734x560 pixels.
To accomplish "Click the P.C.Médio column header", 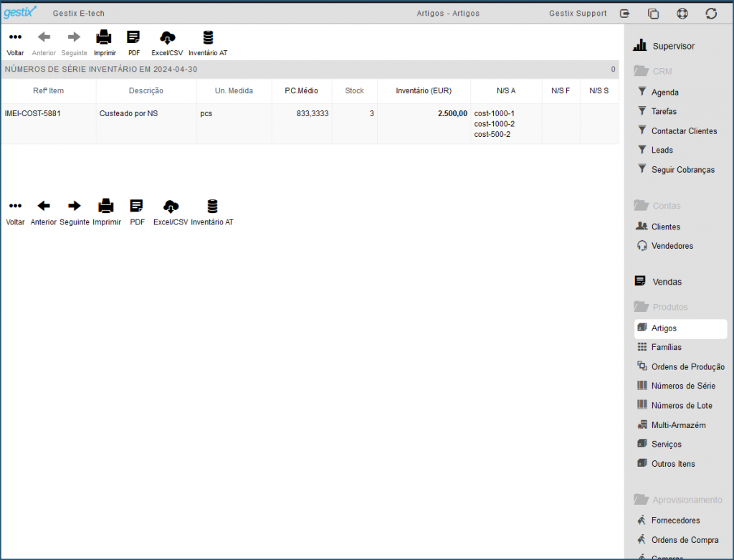I will click(x=302, y=91).
